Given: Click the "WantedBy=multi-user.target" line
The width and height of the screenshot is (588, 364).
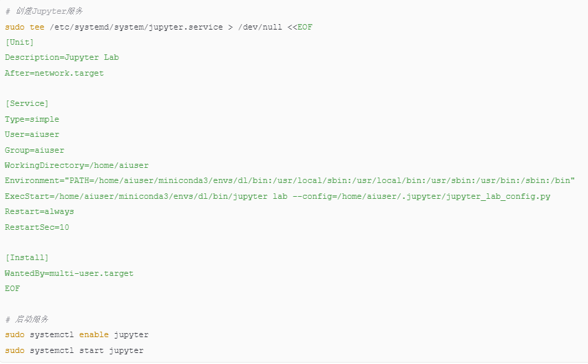Looking at the screenshot, I should 69,273.
